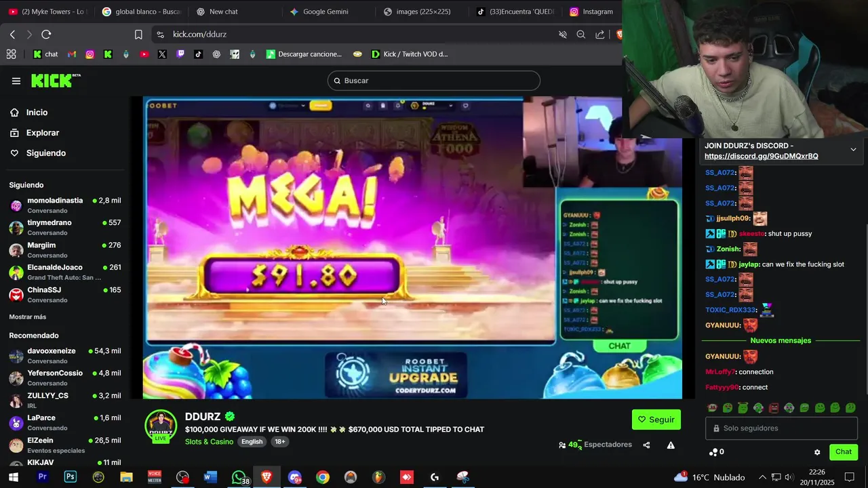Click muted tab audio icon in address bar
The height and width of the screenshot is (488, 868).
click(x=562, y=35)
